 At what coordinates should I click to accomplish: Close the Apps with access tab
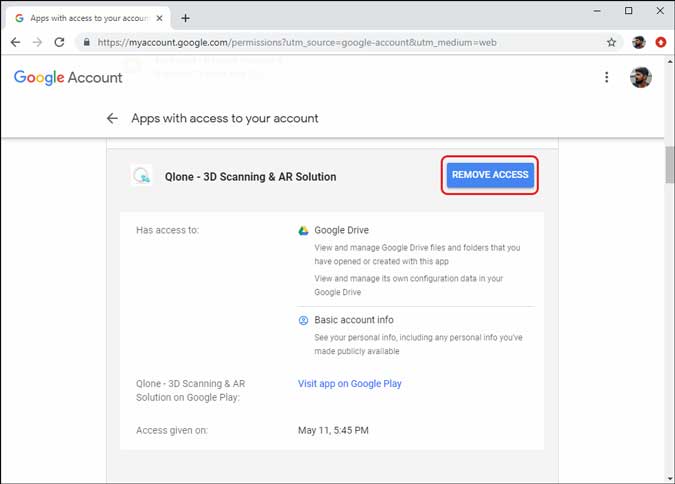[x=160, y=18]
